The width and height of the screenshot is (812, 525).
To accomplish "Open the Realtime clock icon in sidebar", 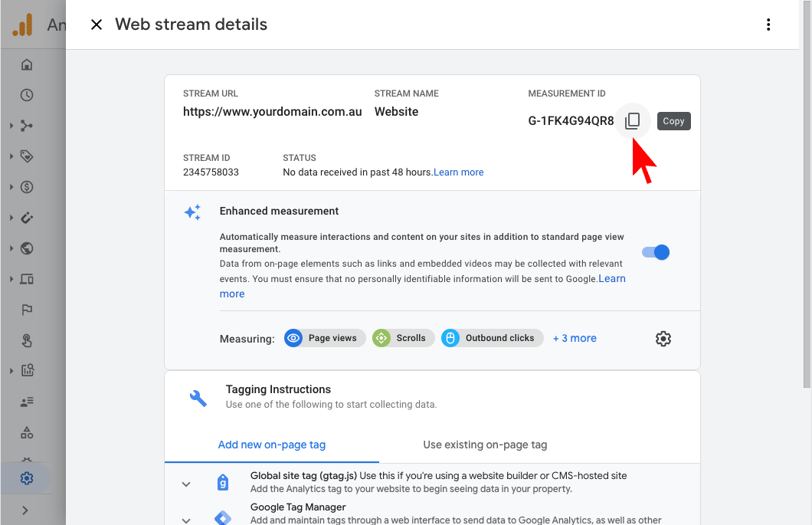I will click(27, 95).
